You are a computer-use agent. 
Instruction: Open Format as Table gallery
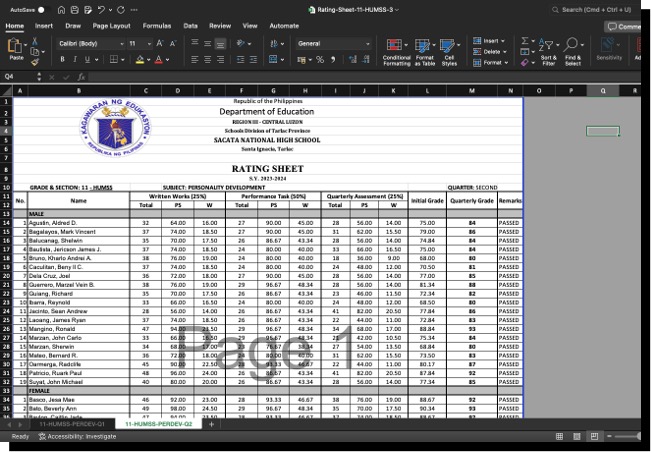[x=425, y=52]
